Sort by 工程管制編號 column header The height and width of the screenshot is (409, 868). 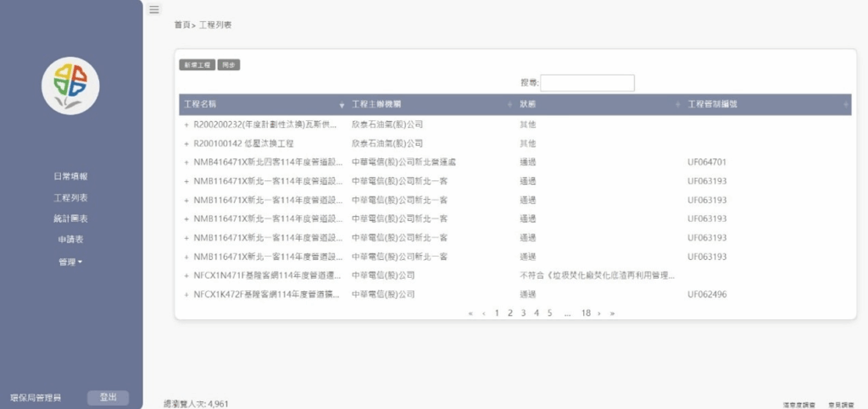[x=709, y=104]
